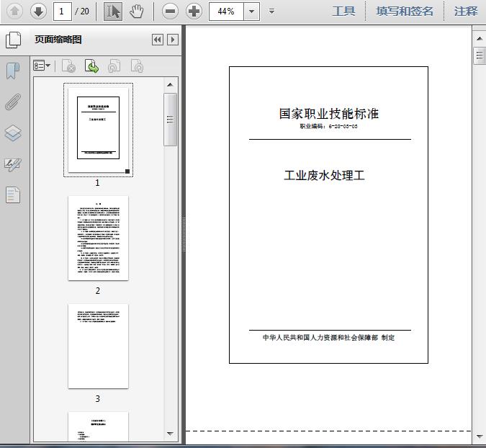Open the zoom percentage dropdown arrow
The width and height of the screenshot is (486, 448).
(252, 12)
